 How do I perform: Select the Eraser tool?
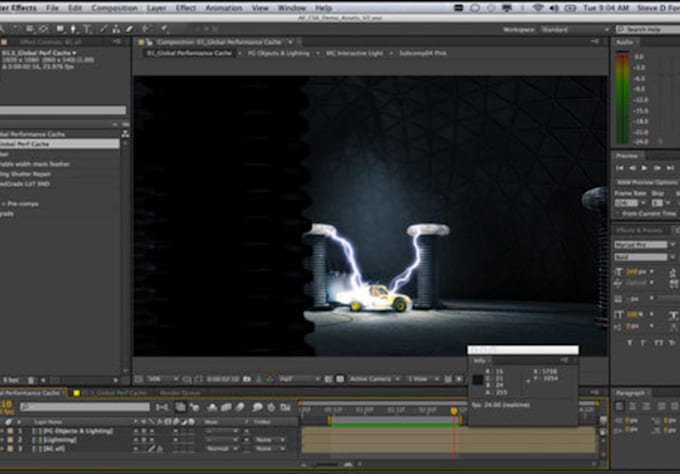129,29
